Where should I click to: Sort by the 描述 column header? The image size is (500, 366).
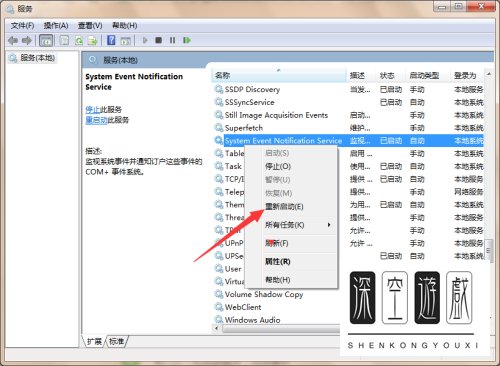pyautogui.click(x=361, y=76)
